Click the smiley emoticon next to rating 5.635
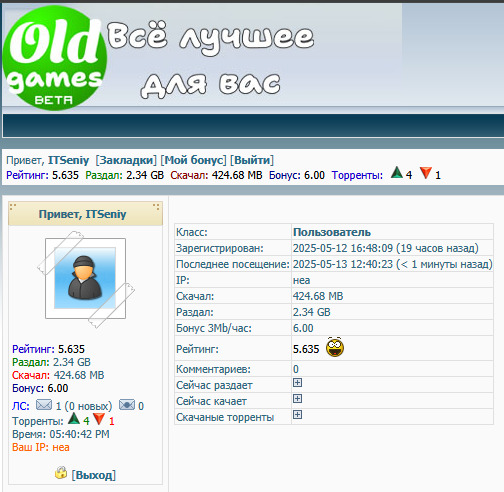 click(x=335, y=347)
